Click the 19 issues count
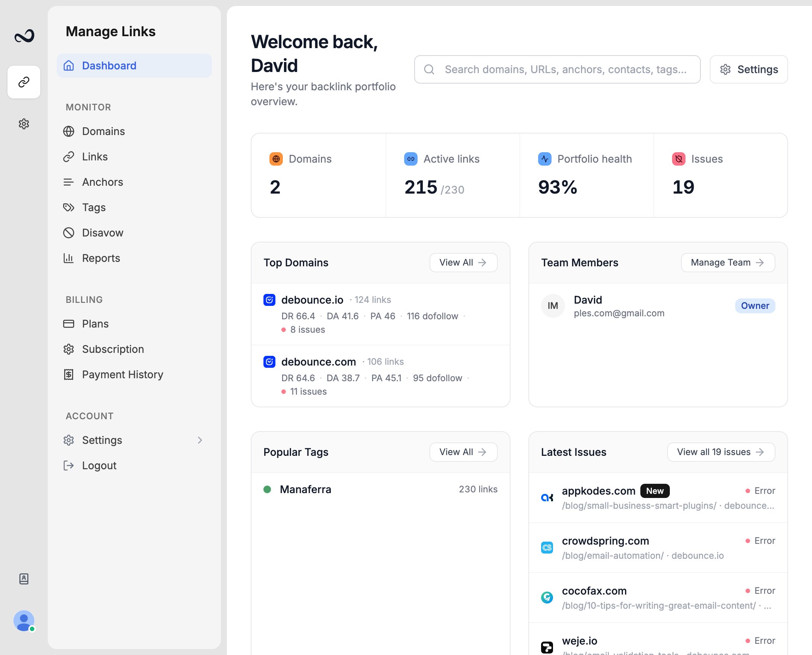 (x=683, y=187)
